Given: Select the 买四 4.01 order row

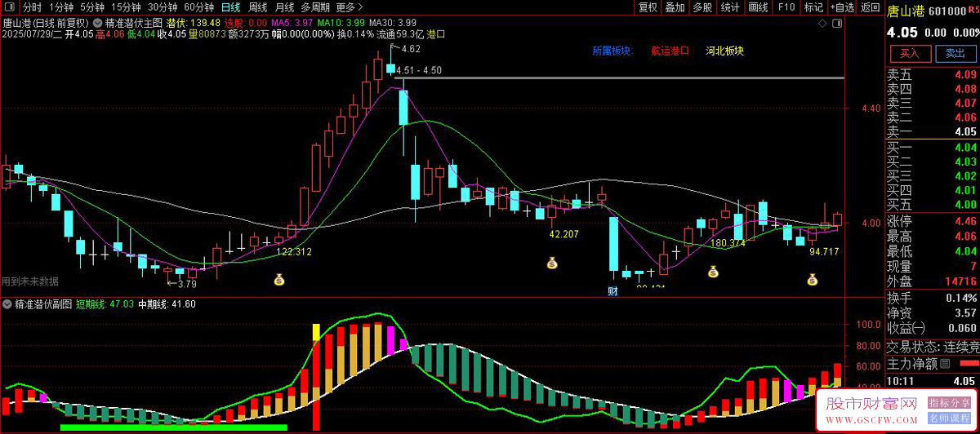Looking at the screenshot, I should pyautogui.click(x=932, y=191).
